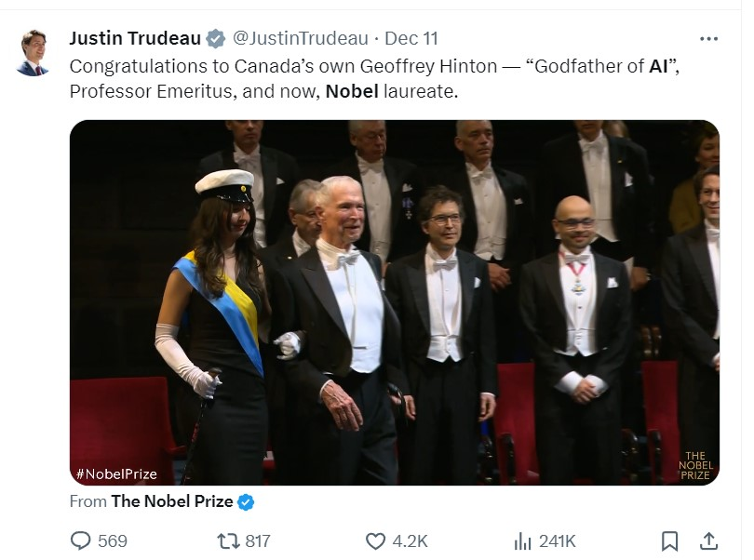Click the 241K views count
This screenshot has width=754, height=560.
coord(557,541)
